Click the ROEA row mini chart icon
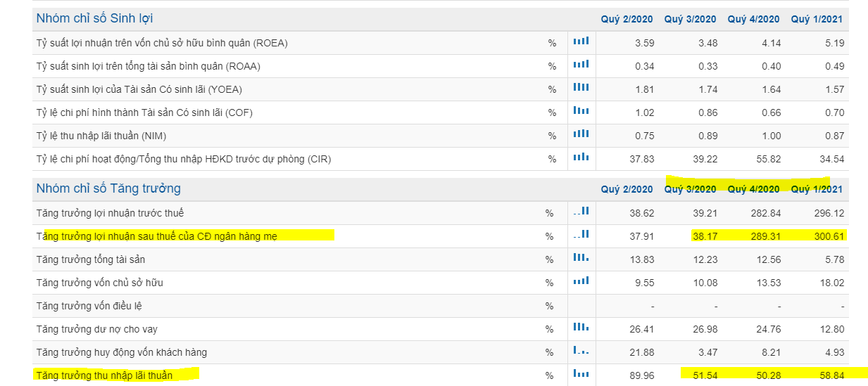The image size is (868, 386). [x=581, y=42]
